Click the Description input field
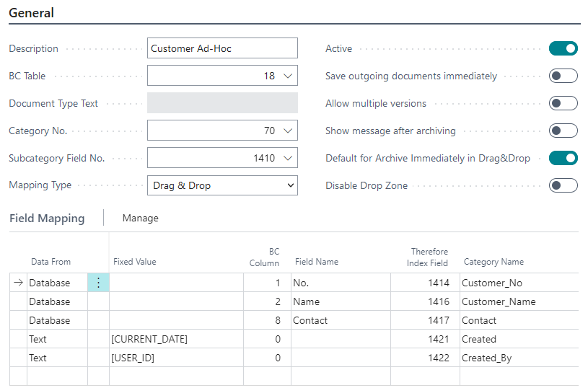 click(222, 48)
